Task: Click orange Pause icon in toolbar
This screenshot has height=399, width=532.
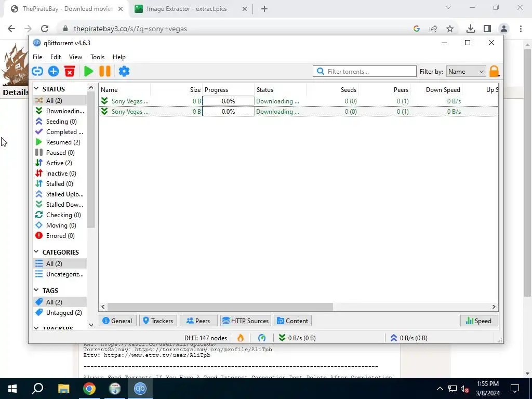Action: pos(105,71)
